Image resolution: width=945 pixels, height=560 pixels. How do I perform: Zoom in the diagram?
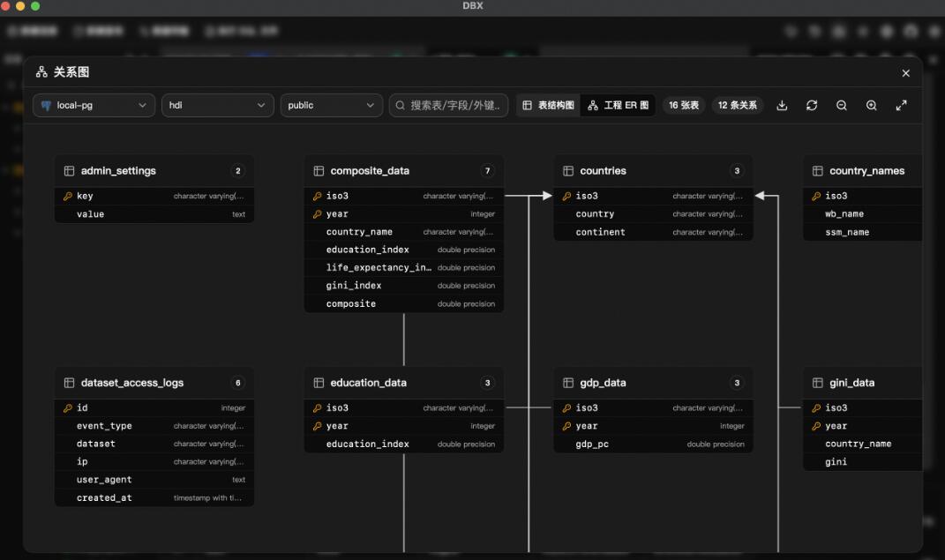click(x=872, y=105)
